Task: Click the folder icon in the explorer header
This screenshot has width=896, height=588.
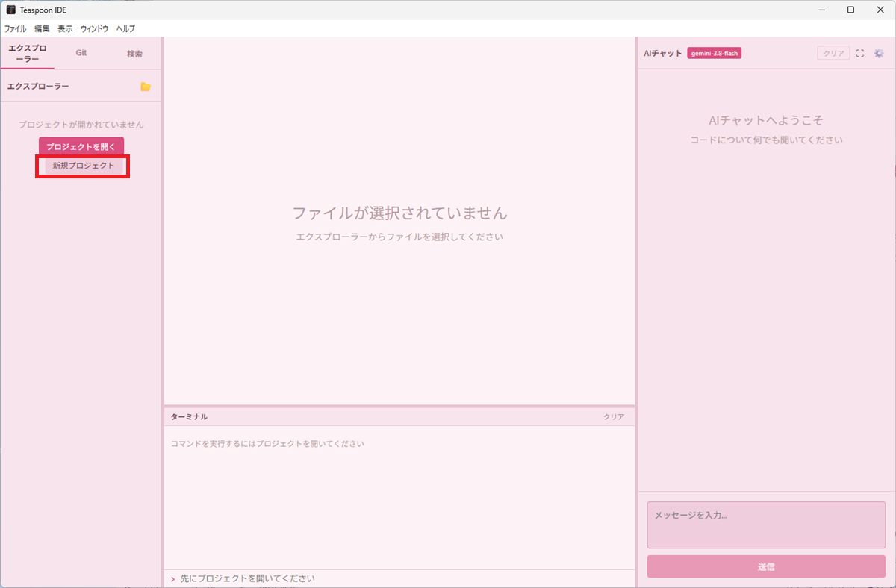Action: click(x=146, y=87)
